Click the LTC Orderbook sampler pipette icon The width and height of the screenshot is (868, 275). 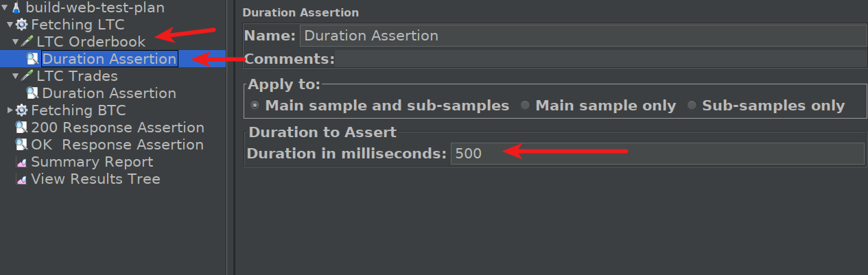tap(27, 42)
